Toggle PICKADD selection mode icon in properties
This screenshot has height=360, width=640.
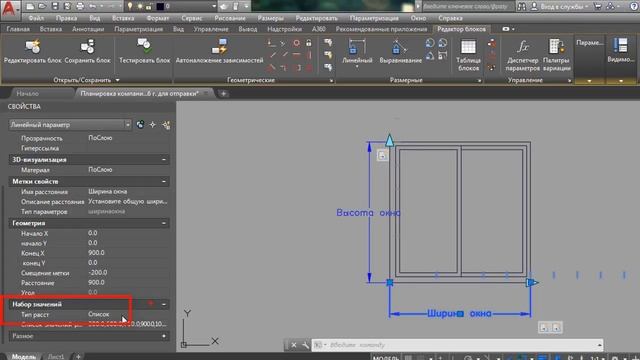140,125
